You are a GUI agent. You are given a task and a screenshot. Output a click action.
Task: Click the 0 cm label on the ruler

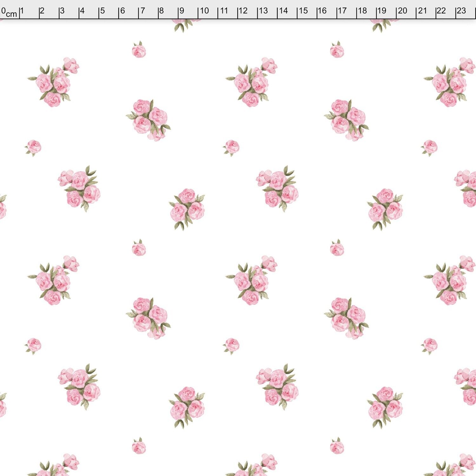click(8, 12)
